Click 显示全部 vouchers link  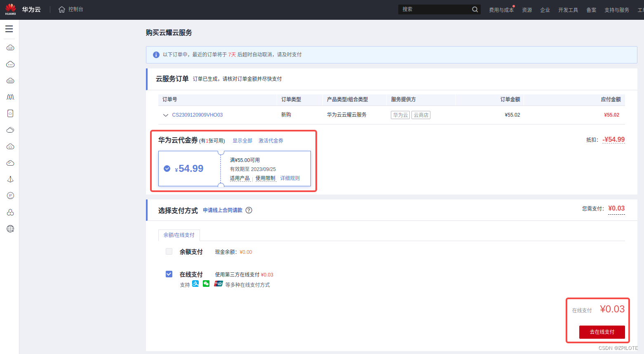(x=242, y=141)
